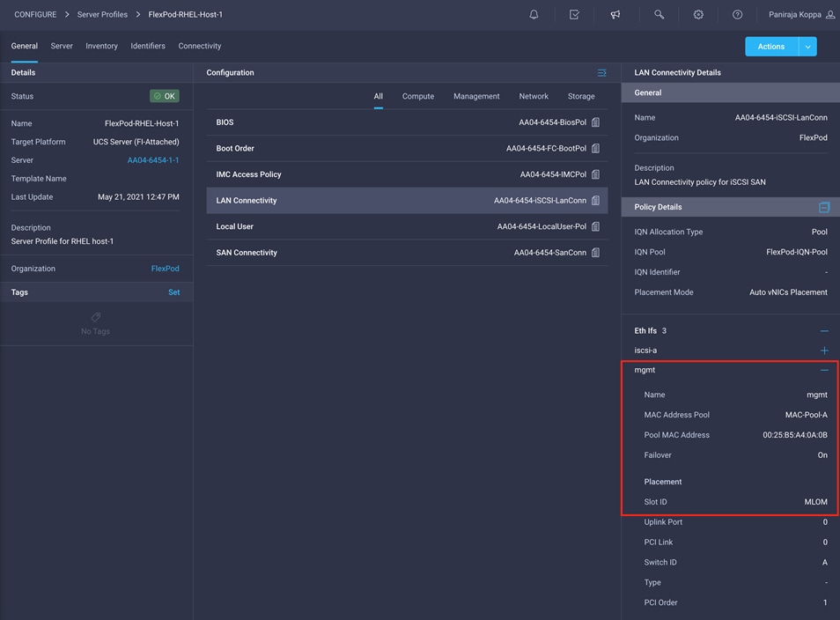840x620 pixels.
Task: Click the tag icon in Tags section
Action: [95, 317]
